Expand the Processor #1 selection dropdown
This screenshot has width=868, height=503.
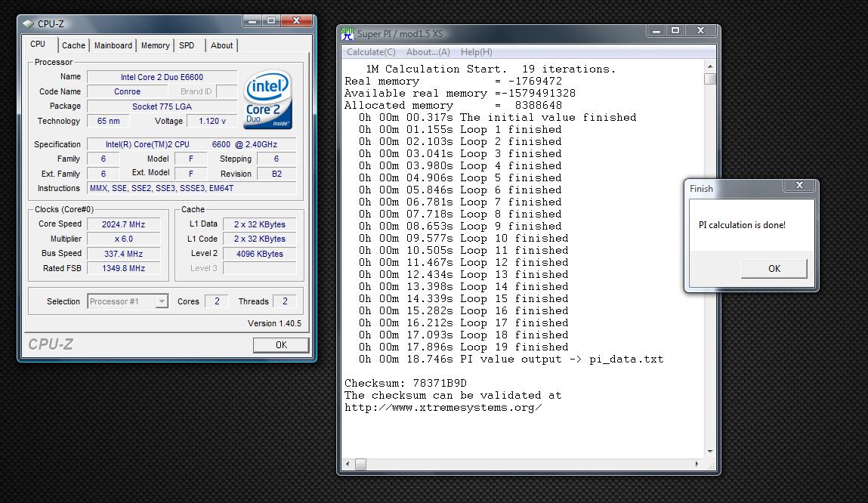161,301
